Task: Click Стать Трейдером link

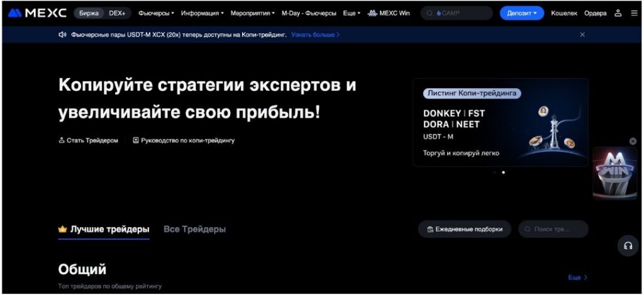Action: 88,140
